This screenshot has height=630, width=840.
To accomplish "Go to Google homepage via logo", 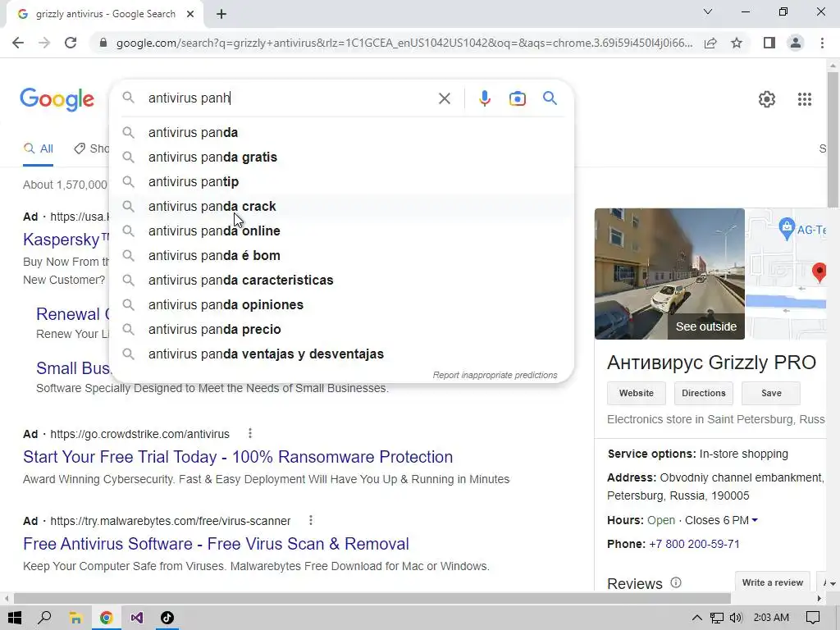I will tap(57, 99).
